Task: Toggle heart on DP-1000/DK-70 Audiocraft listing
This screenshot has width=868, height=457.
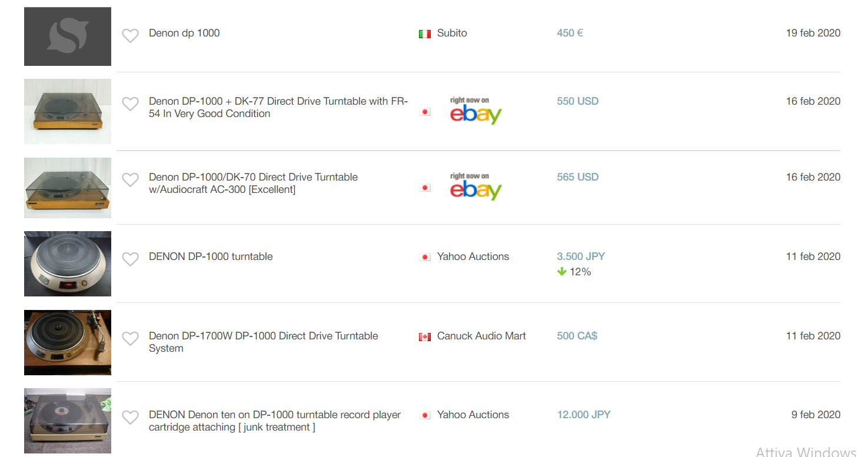Action: coord(130,180)
